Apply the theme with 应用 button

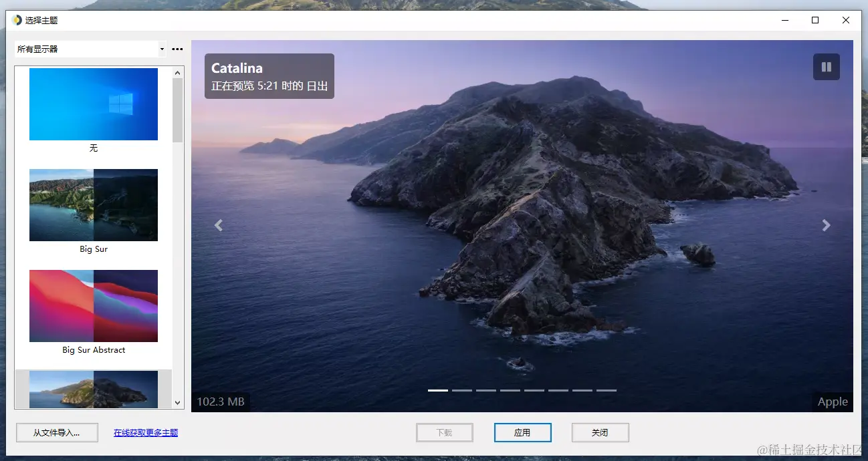[x=522, y=433]
